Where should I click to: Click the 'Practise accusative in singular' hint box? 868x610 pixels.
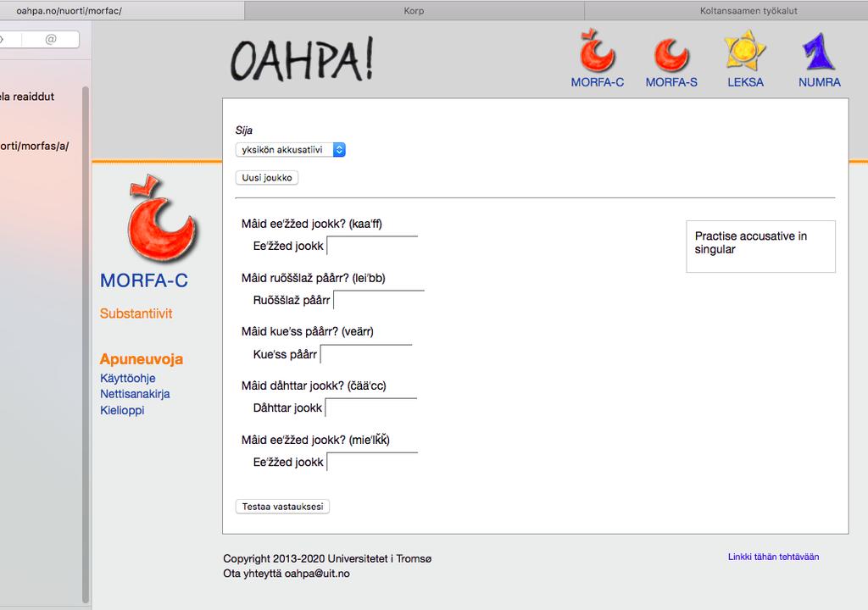[760, 247]
